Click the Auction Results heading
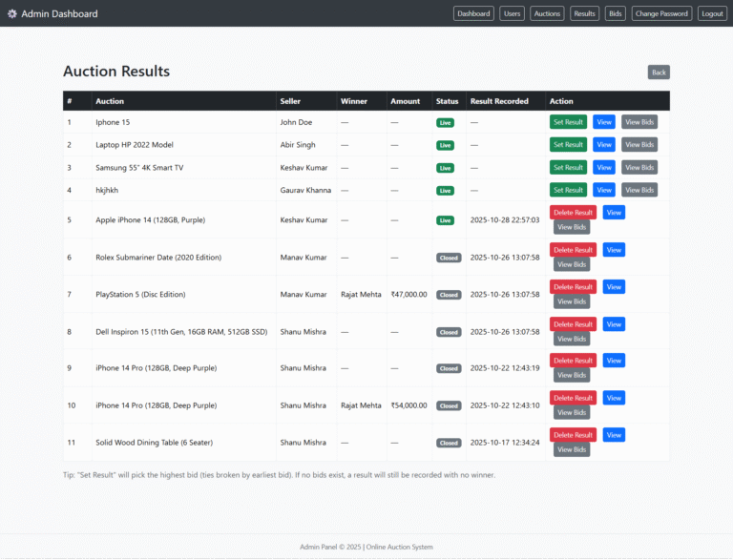This screenshot has height=560, width=733. coord(116,71)
